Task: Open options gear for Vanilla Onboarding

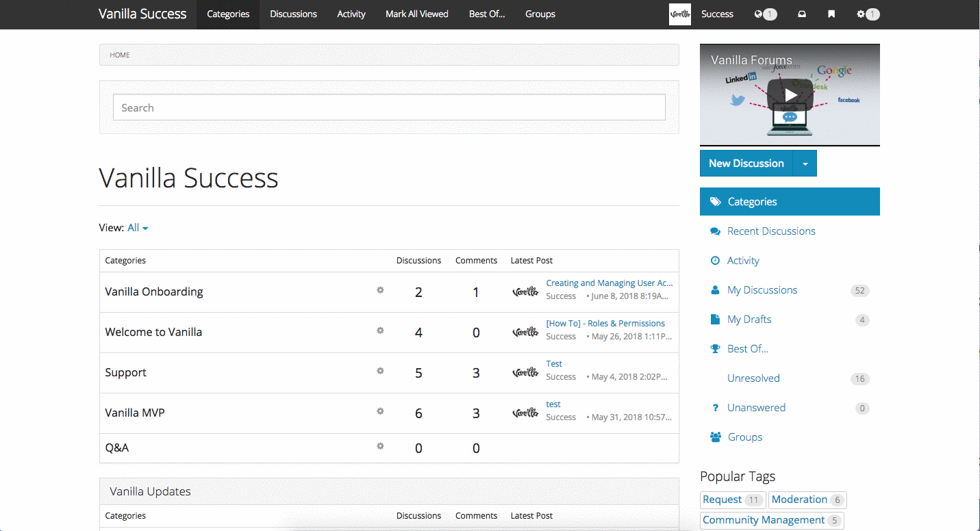Action: [x=380, y=290]
